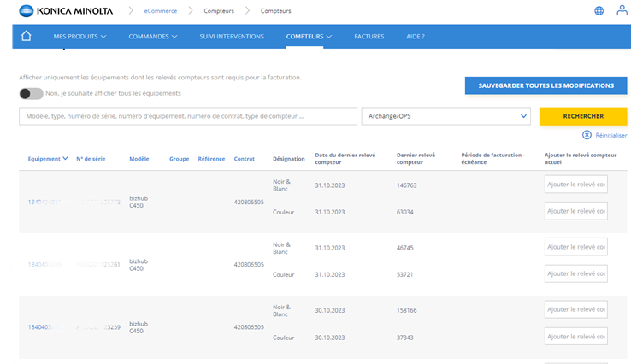Screen dimensions: 631x364
Task: Sort by the Equipement column
Action: pyautogui.click(x=48, y=159)
